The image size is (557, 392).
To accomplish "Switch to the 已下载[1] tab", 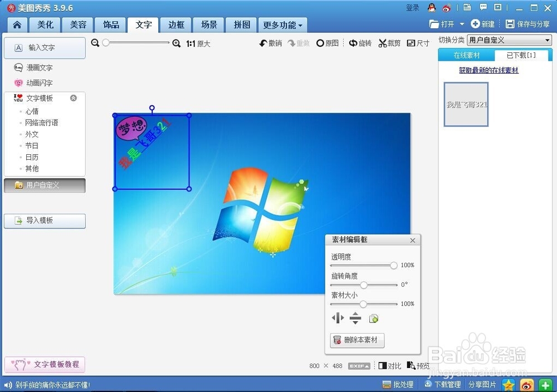I will click(x=521, y=55).
